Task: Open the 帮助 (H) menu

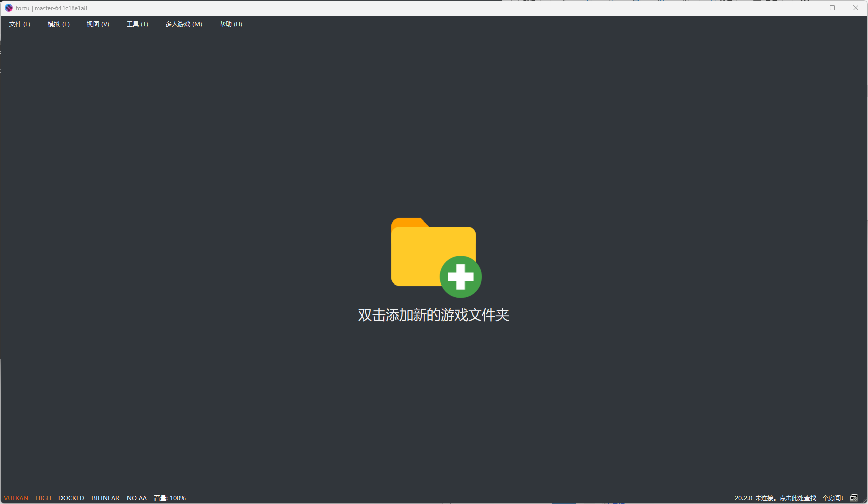Action: click(231, 24)
